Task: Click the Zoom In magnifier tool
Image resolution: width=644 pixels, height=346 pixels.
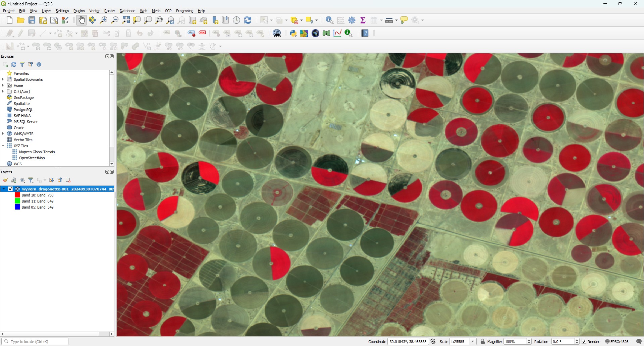Action: 104,20
